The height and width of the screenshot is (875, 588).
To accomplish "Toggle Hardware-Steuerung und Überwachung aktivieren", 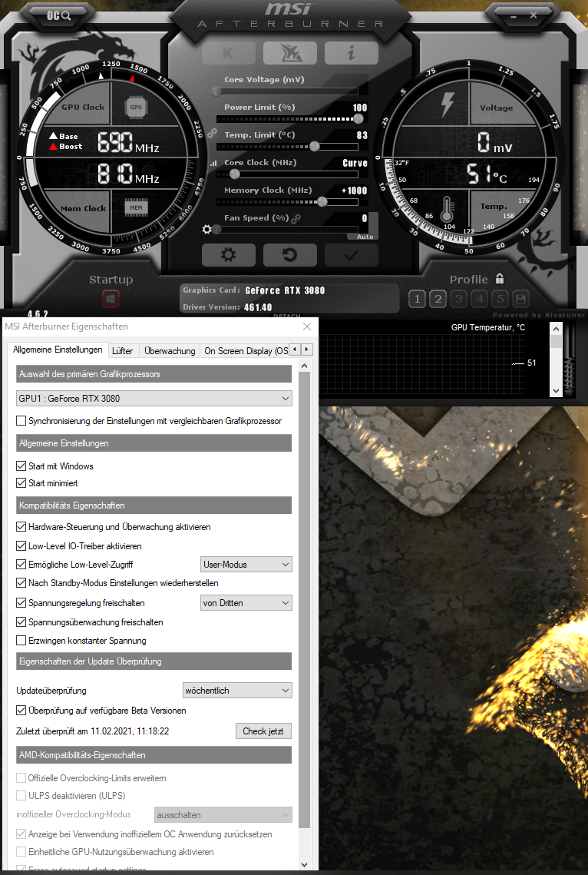I will (x=21, y=527).
